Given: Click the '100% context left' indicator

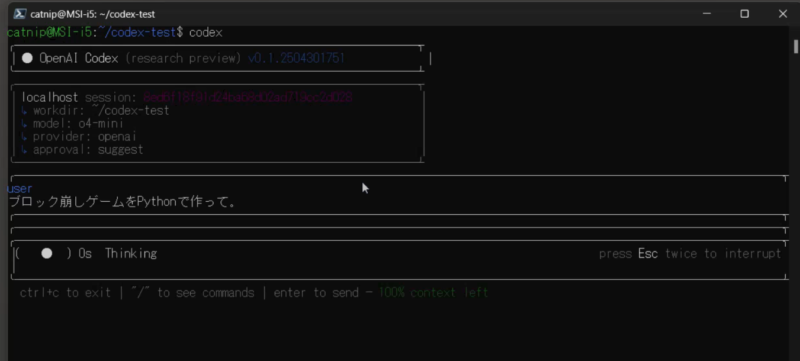Looking at the screenshot, I should click(434, 293).
